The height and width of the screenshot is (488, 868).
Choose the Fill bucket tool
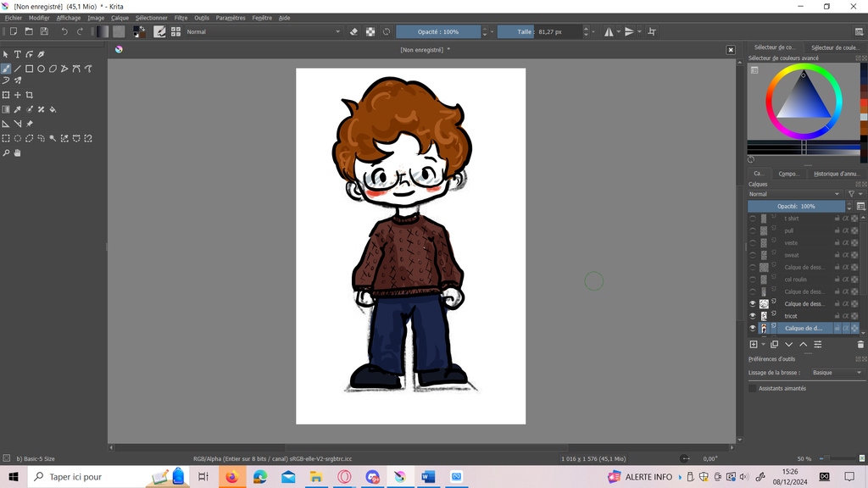point(53,109)
